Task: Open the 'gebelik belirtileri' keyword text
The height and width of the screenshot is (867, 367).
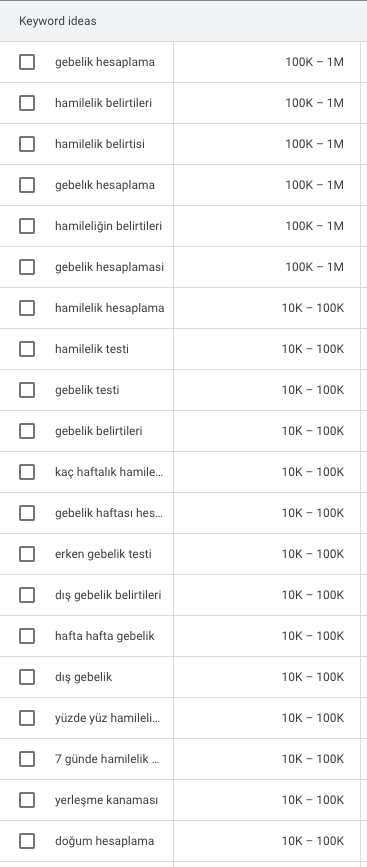Action: coord(98,431)
